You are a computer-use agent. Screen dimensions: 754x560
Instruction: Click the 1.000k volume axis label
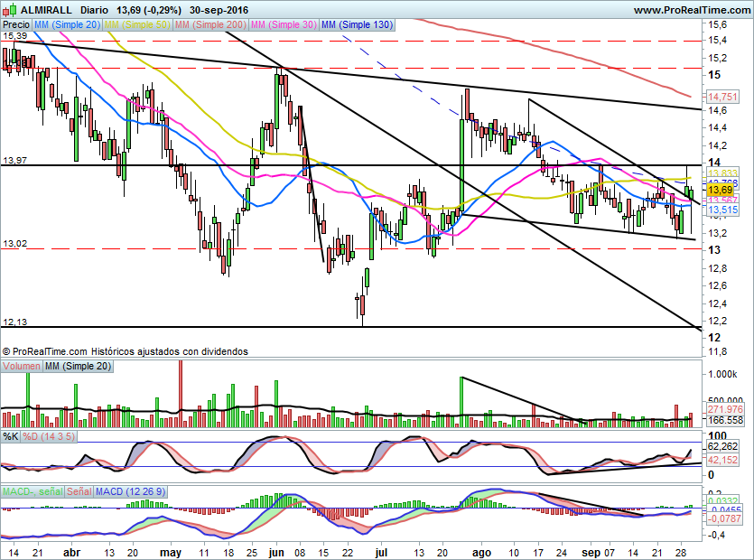tap(722, 374)
